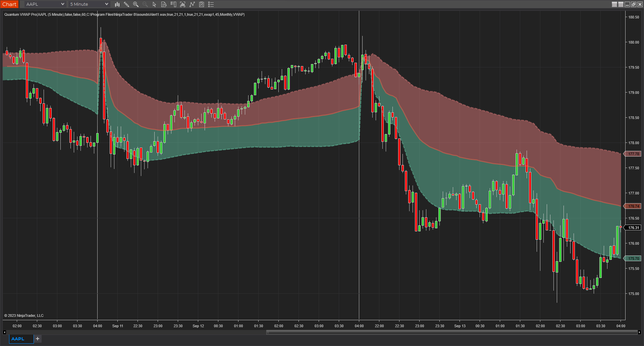This screenshot has height=346, width=644.
Task: Add a new tab with plus button
Action: tap(38, 339)
